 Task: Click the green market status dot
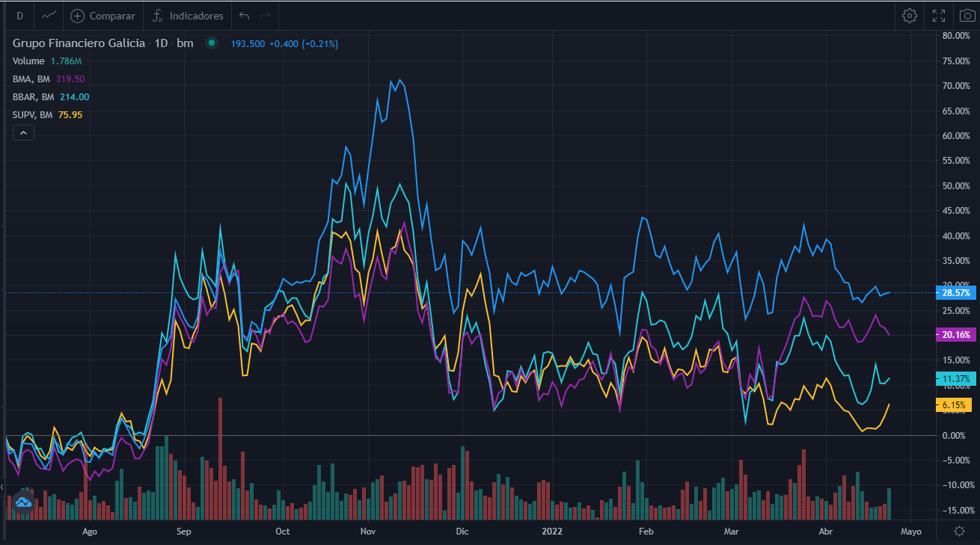[x=212, y=43]
